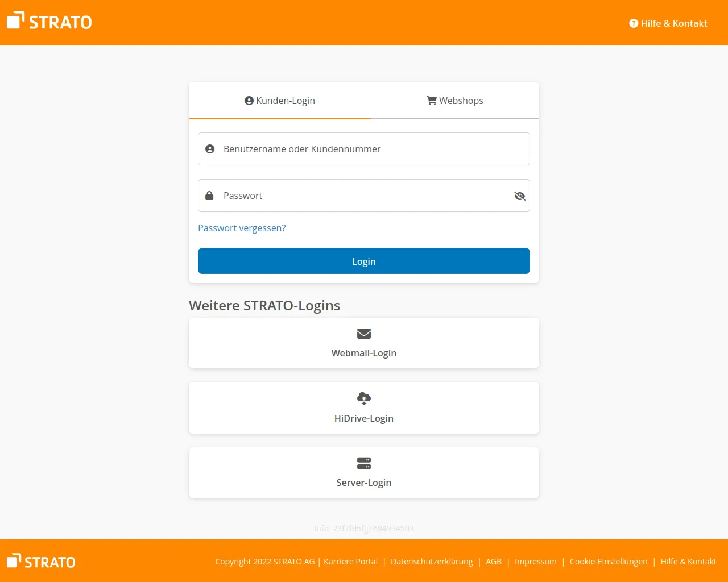Click the padlock icon in password field

click(209, 196)
